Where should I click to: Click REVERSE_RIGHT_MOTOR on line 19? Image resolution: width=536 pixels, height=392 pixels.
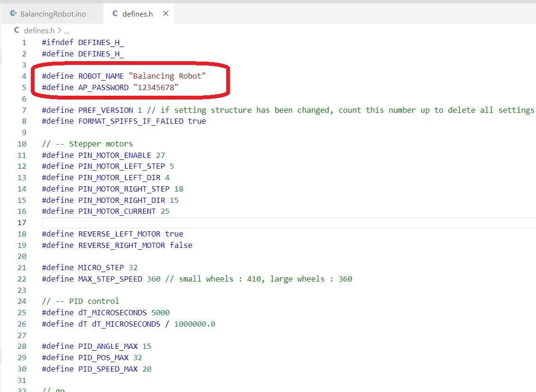(x=121, y=245)
